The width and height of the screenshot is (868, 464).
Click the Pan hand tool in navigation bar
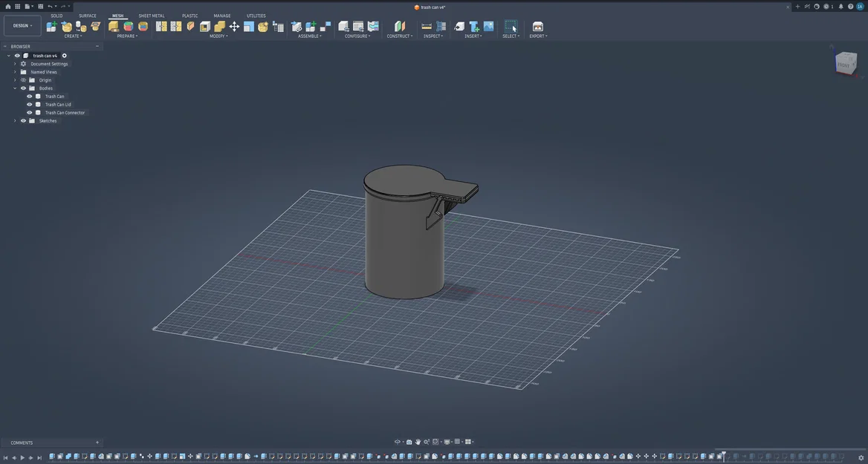[x=418, y=442]
